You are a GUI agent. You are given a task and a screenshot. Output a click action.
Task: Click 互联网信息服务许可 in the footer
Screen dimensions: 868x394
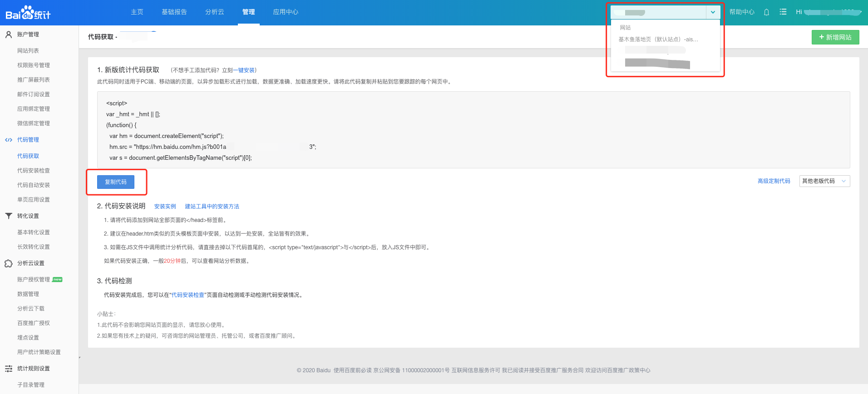tap(476, 370)
